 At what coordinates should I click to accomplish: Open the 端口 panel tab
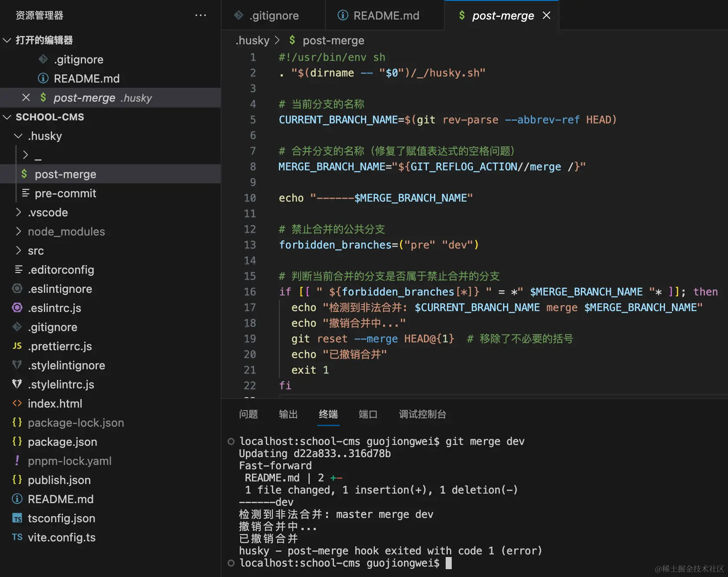pos(368,414)
